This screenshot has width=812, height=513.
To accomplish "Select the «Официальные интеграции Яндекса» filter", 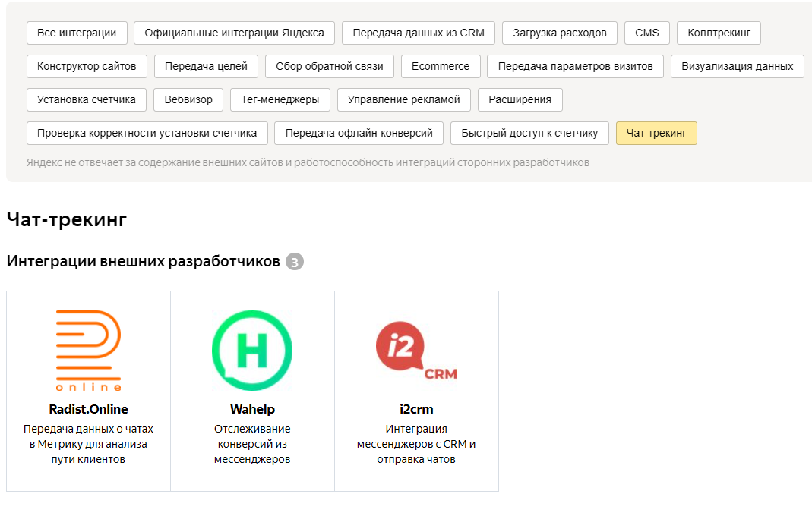I will pyautogui.click(x=233, y=33).
